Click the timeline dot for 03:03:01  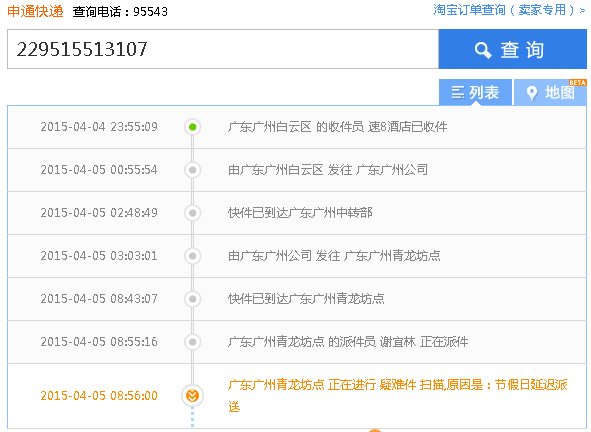pos(193,256)
